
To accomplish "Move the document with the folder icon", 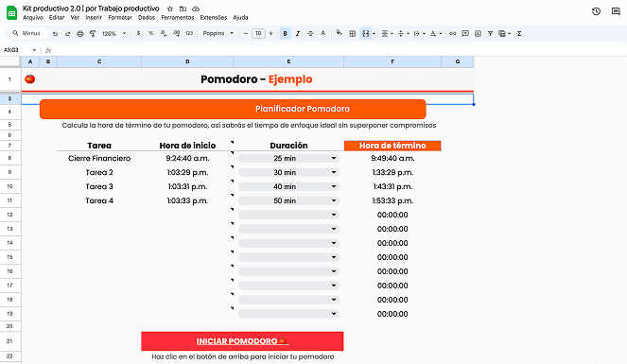I will pos(183,9).
